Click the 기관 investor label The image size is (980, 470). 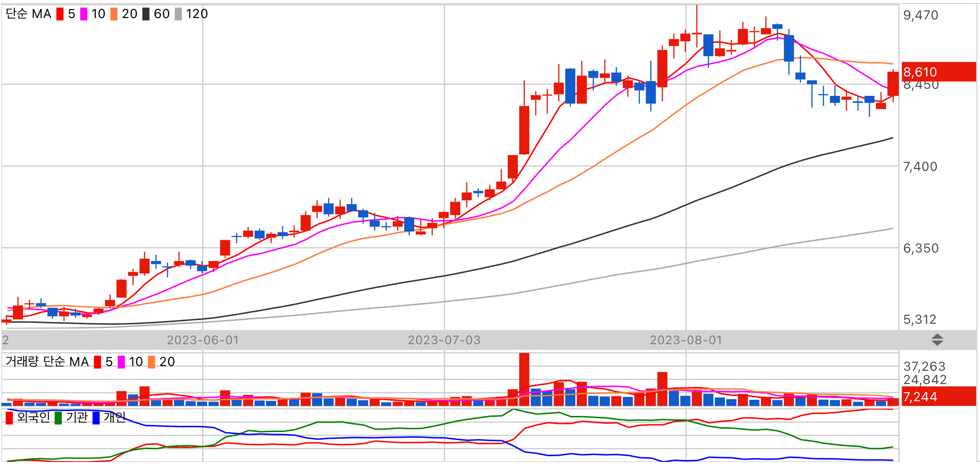[77, 417]
